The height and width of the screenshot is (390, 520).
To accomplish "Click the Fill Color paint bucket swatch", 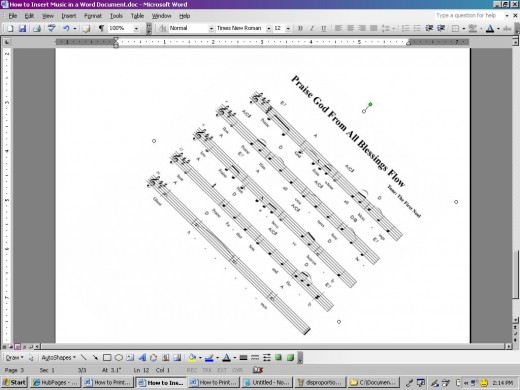I will 192,358.
